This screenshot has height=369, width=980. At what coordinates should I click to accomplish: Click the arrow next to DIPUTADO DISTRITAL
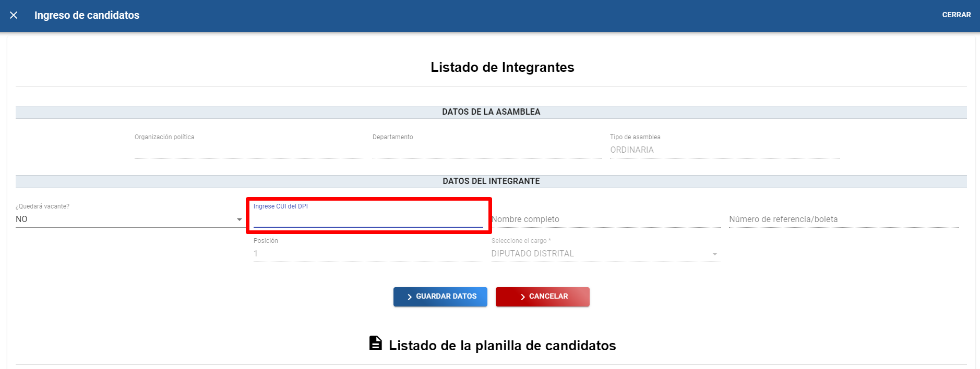714,254
